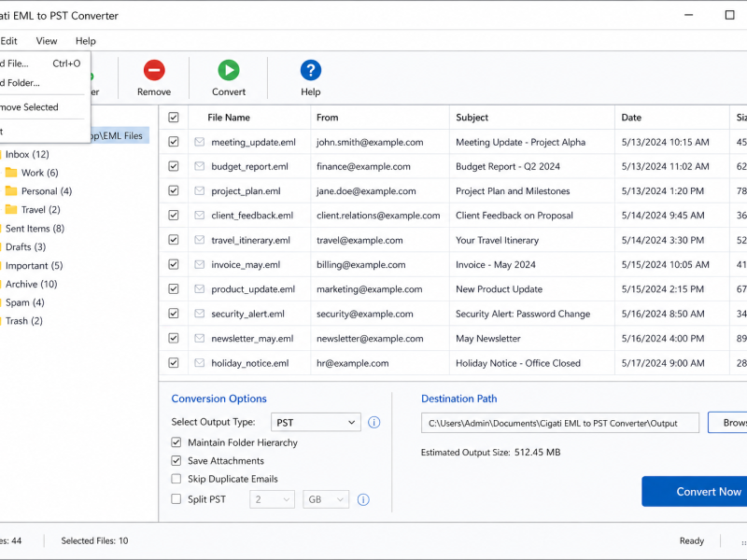Click the green Convert play icon

229,70
